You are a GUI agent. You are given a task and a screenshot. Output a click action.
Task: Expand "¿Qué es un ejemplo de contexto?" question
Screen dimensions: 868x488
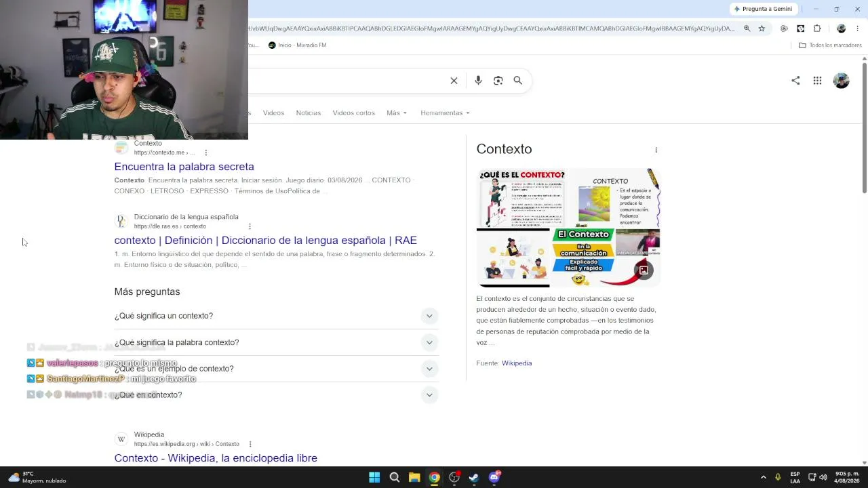[x=277, y=369]
